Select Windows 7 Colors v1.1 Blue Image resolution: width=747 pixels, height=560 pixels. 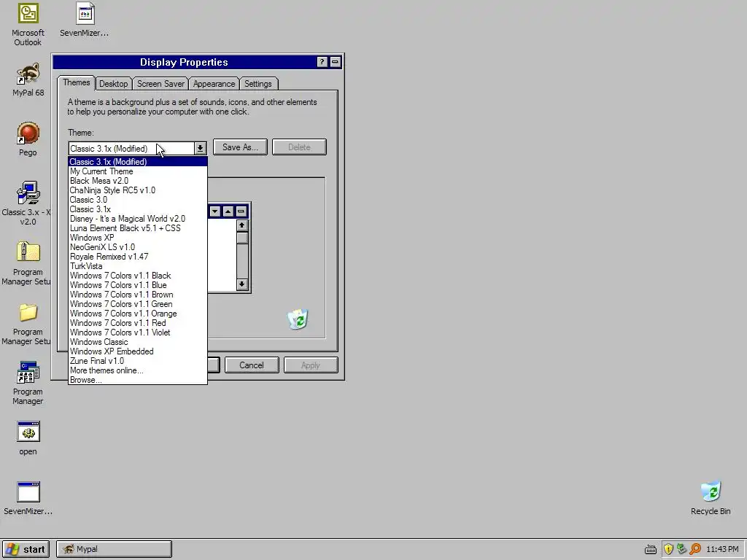tap(138, 285)
